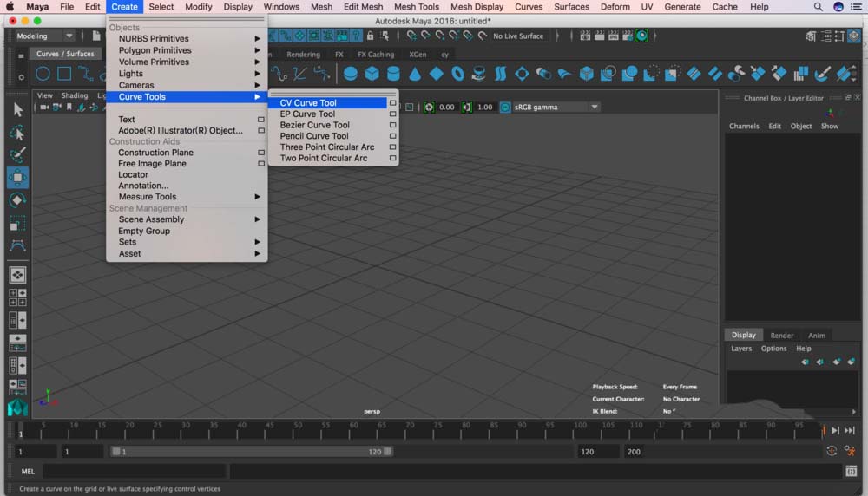Open the Layers menu in Layer Editor
Viewport: 868px width, 496px height.
tap(740, 349)
